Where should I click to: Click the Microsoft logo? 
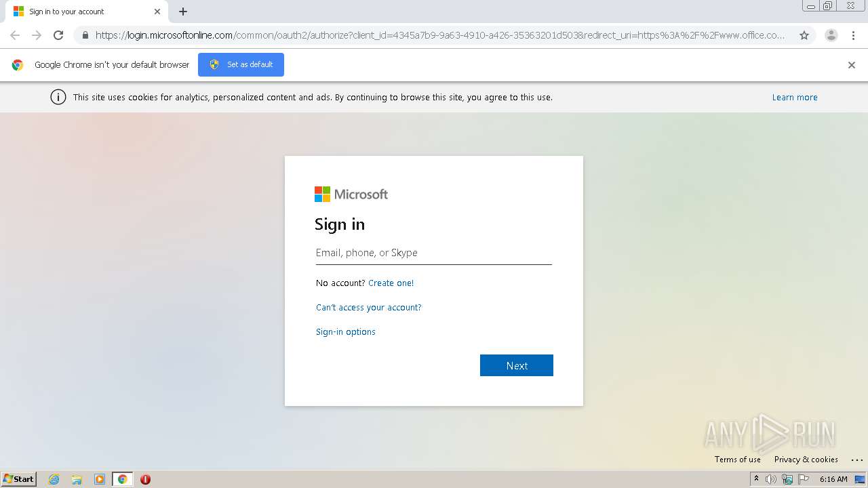point(351,195)
